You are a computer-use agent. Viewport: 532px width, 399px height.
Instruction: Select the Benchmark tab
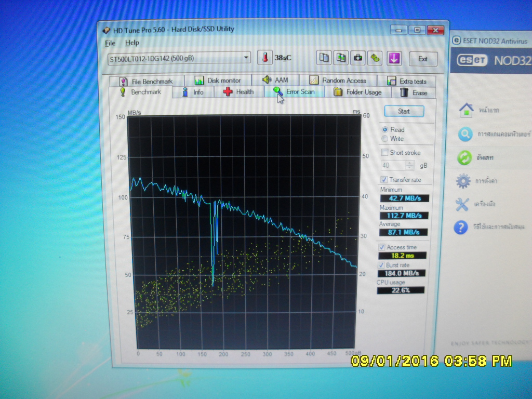[x=140, y=92]
